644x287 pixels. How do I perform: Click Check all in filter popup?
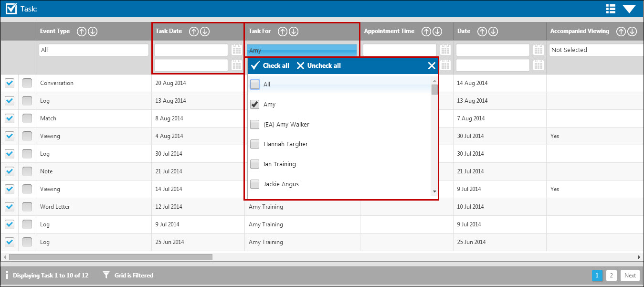click(270, 66)
